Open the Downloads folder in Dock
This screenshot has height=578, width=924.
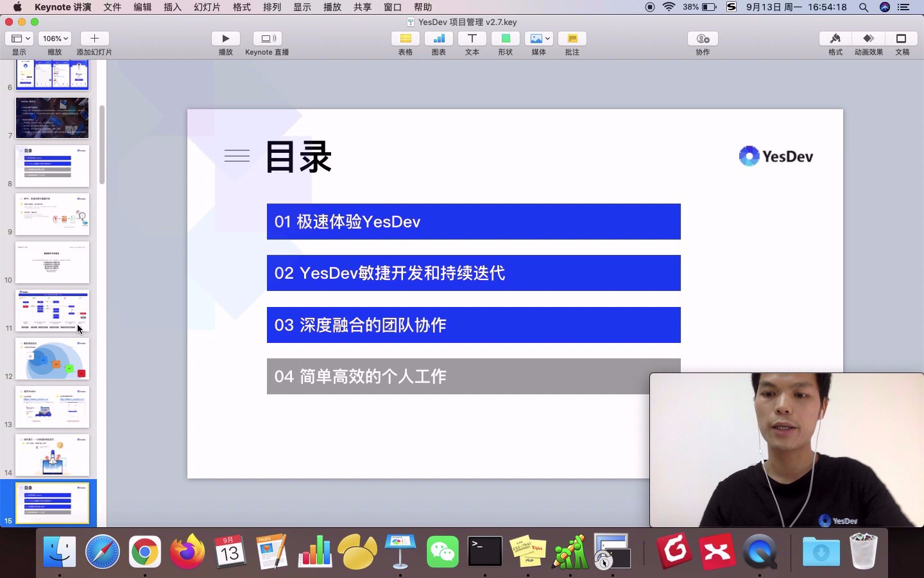[821, 551]
